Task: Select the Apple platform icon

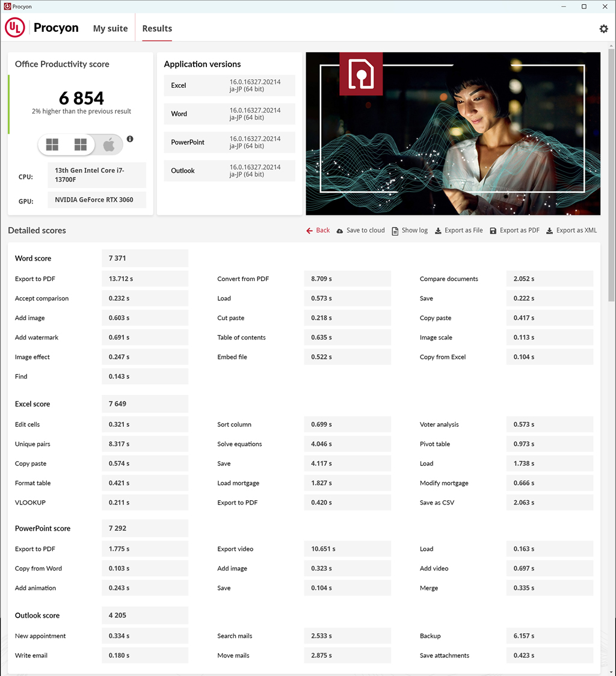Action: [x=109, y=144]
